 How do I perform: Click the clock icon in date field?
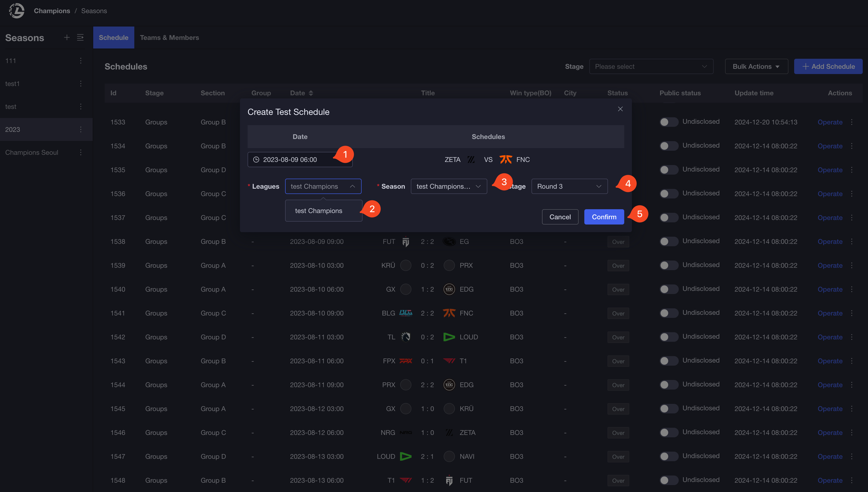click(256, 160)
